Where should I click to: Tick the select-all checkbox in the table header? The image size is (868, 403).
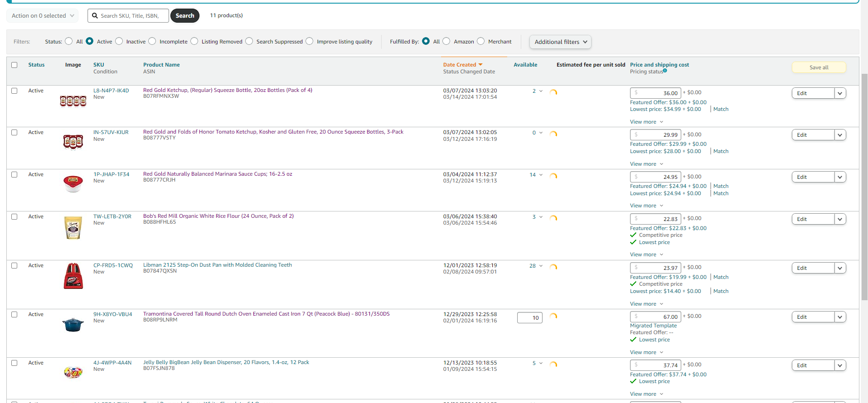point(15,65)
